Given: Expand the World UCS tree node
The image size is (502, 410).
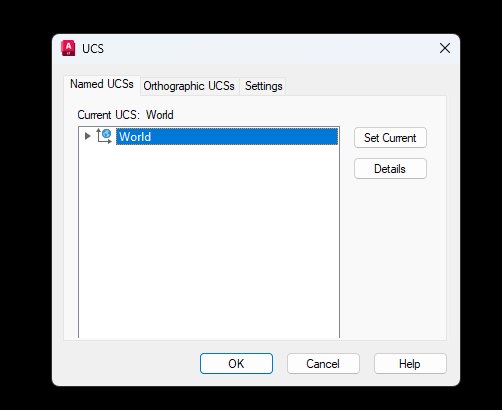Looking at the screenshot, I should click(87, 136).
